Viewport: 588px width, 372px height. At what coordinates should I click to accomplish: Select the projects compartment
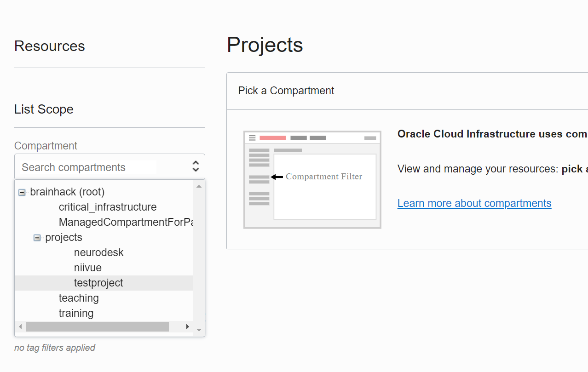click(x=63, y=237)
